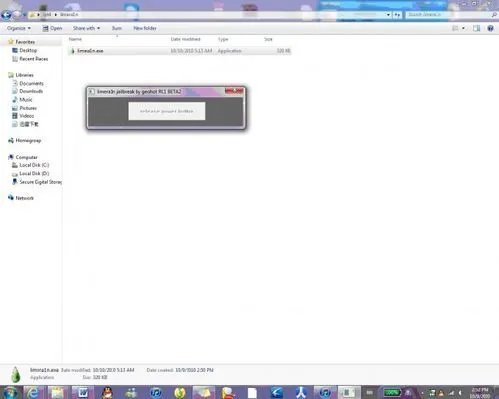
Task: Open Help with the question mark icon
Action: pyautogui.click(x=490, y=28)
